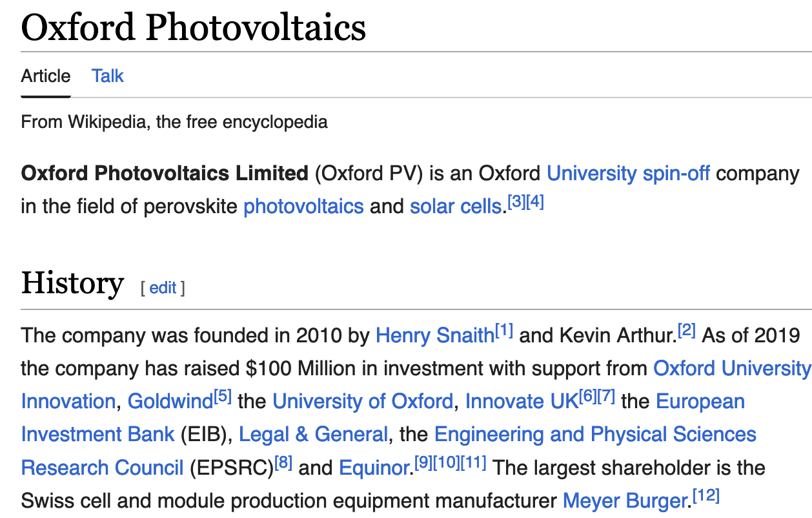Open the Legal & General link

pos(313,434)
